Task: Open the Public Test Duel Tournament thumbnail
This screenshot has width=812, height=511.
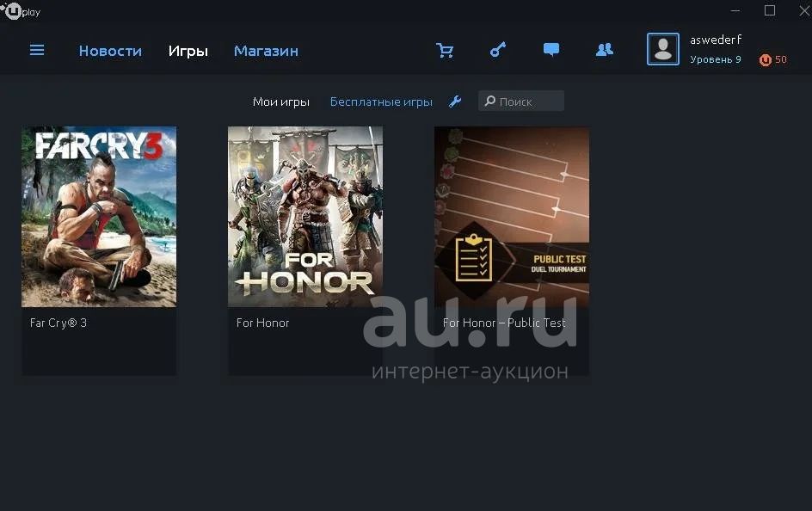Action: [512, 217]
